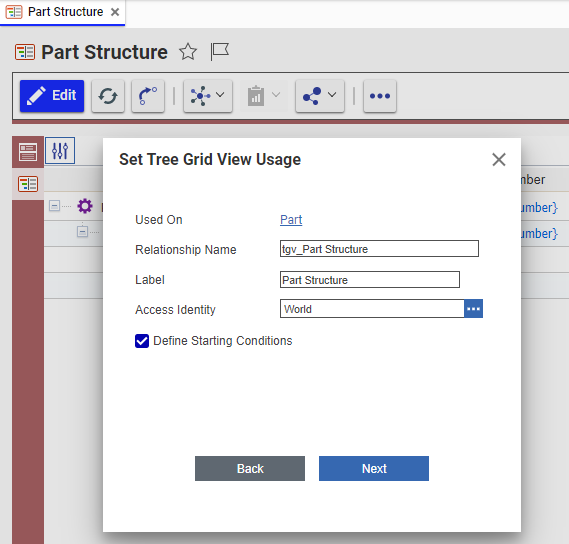This screenshot has height=544, width=569.
Task: Collapse the top-level tree row
Action: [54, 206]
